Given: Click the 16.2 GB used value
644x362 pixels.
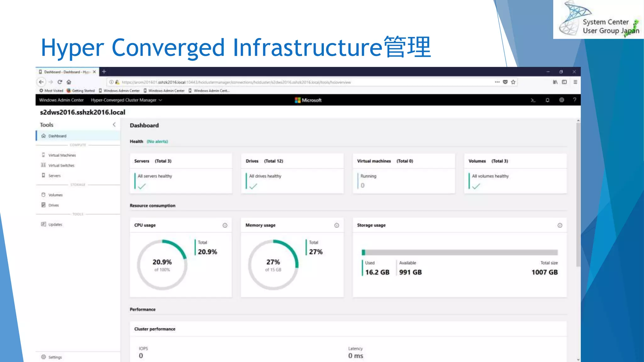Looking at the screenshot, I should (x=377, y=272).
